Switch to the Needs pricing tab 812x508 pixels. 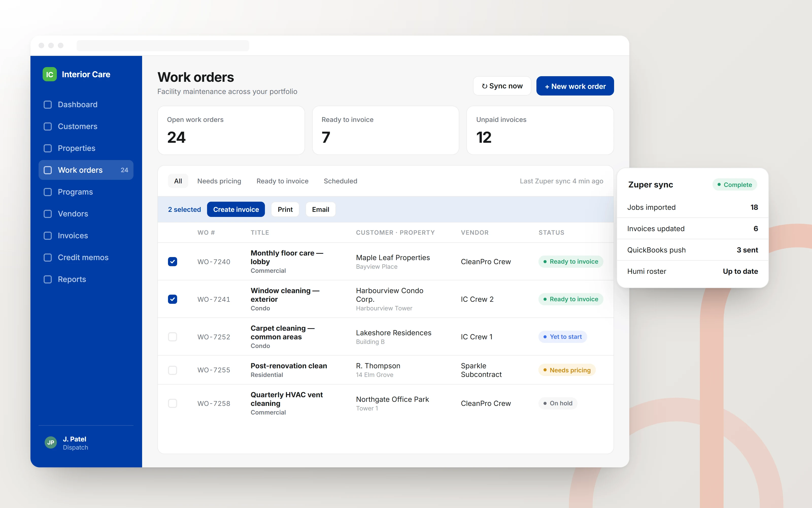coord(219,181)
